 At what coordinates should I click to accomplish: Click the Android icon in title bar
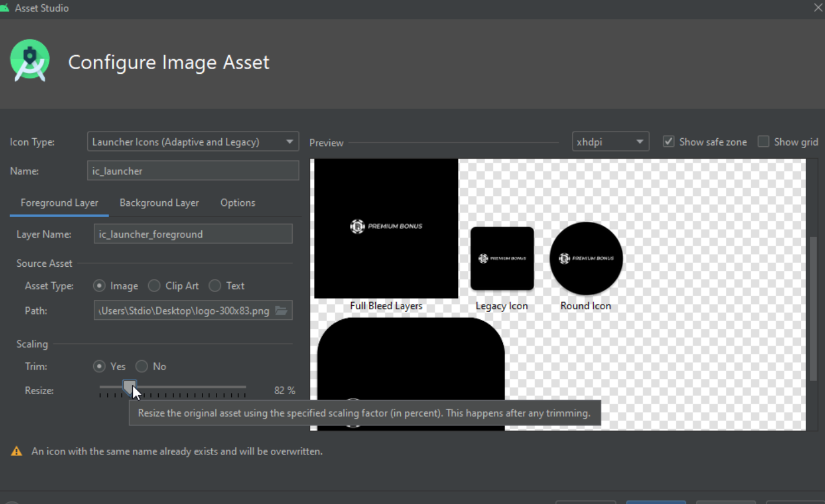[x=4, y=8]
